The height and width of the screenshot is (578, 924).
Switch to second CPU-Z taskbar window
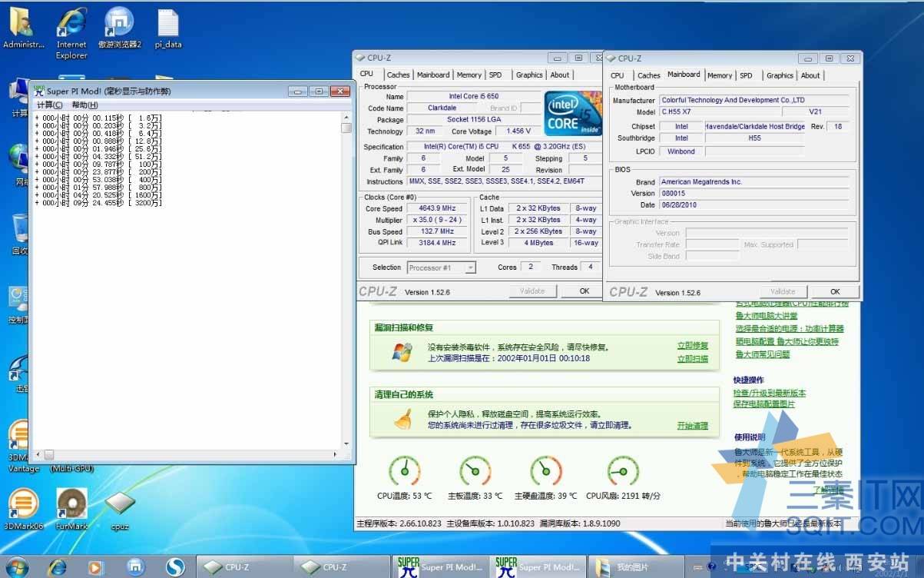(x=342, y=567)
